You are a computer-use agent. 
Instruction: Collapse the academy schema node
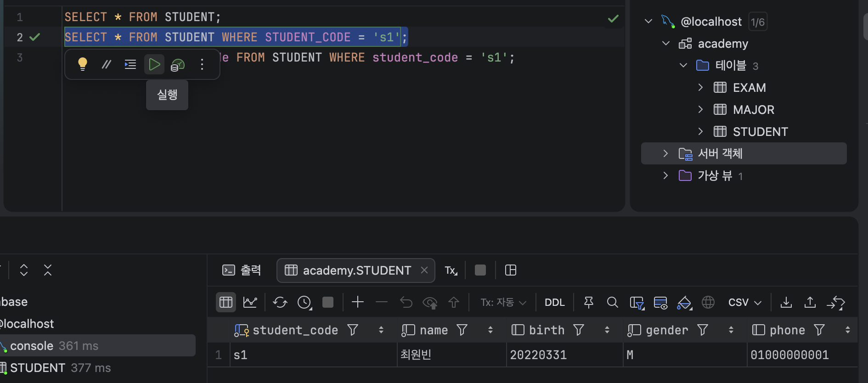(666, 43)
